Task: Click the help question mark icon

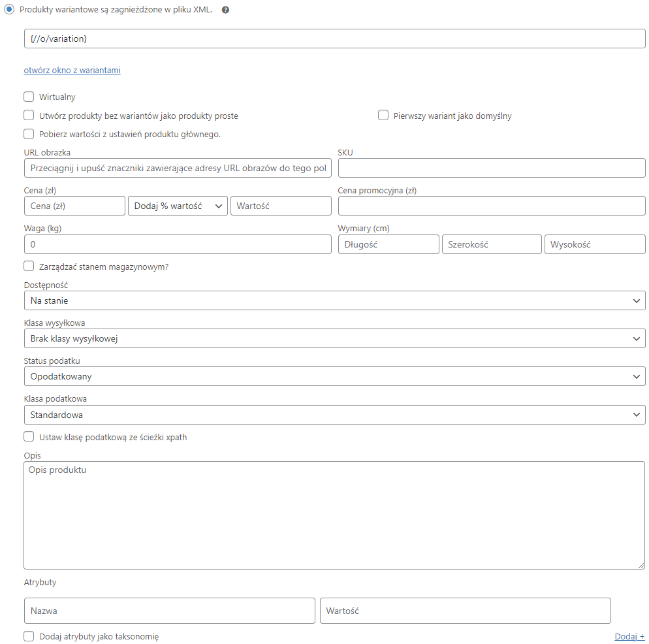Action: point(225,10)
